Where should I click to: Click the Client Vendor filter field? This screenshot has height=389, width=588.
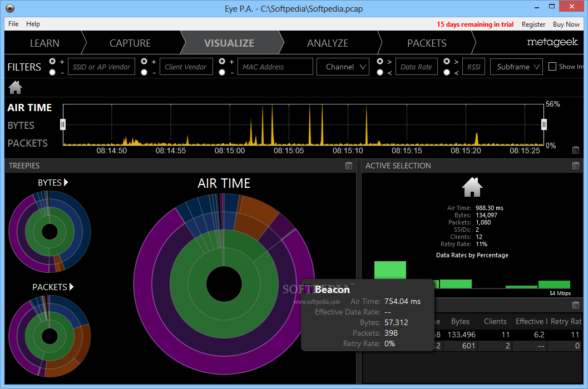click(x=186, y=67)
